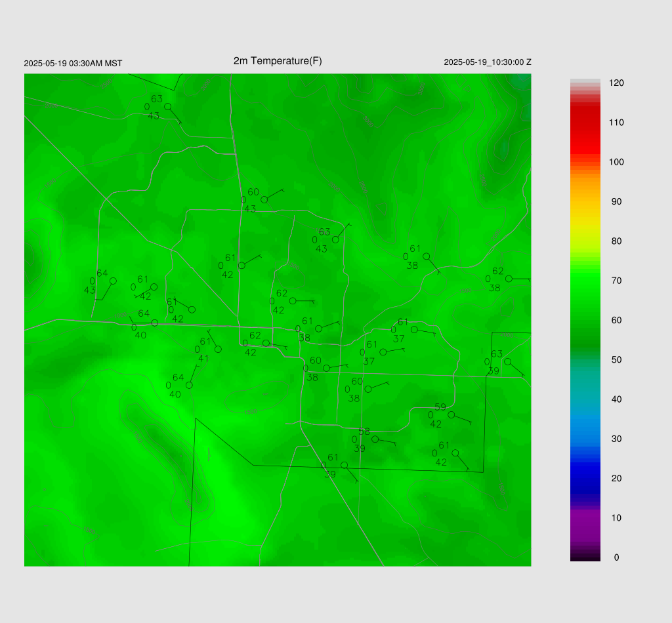Click the color bar label "50"
Image resolution: width=672 pixels, height=623 pixels.
(x=616, y=359)
